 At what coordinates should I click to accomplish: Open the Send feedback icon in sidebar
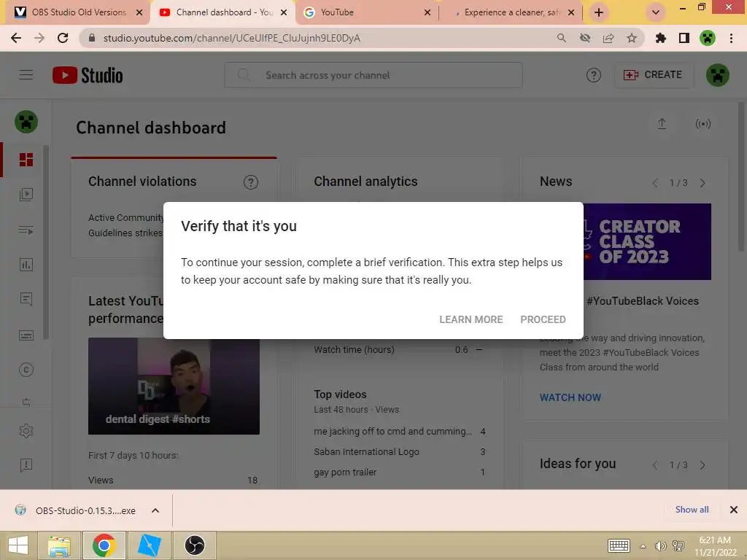pyautogui.click(x=26, y=464)
